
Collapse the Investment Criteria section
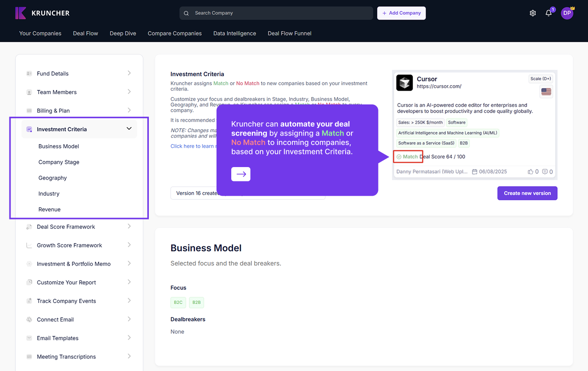[129, 129]
